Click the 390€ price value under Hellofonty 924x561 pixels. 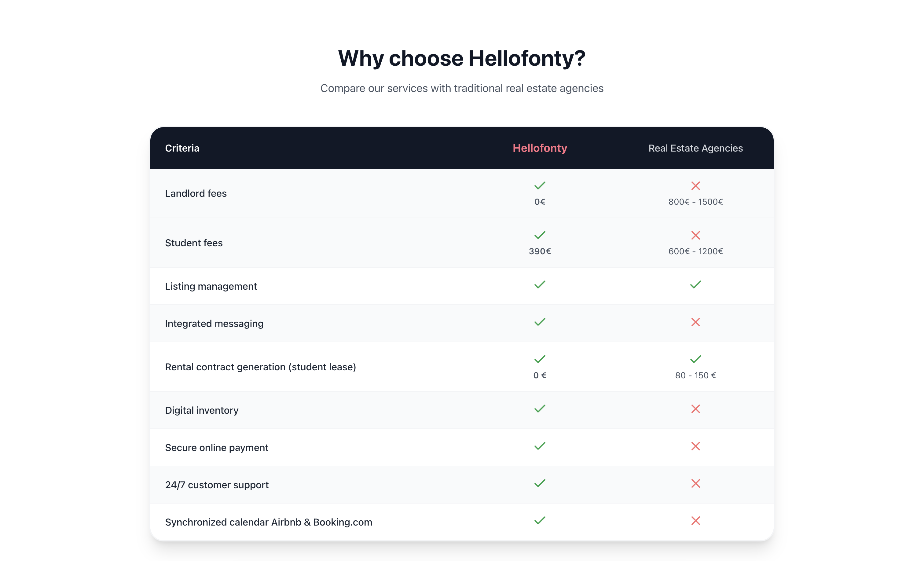click(540, 251)
